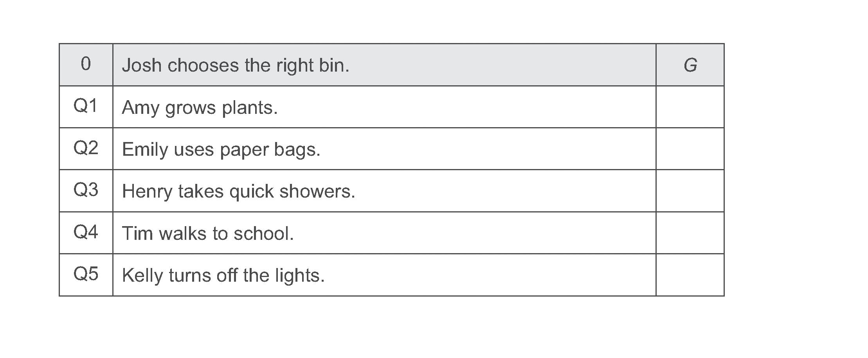This screenshot has height=358, width=868.
Task: Click the Q1 row label
Action: (x=85, y=106)
